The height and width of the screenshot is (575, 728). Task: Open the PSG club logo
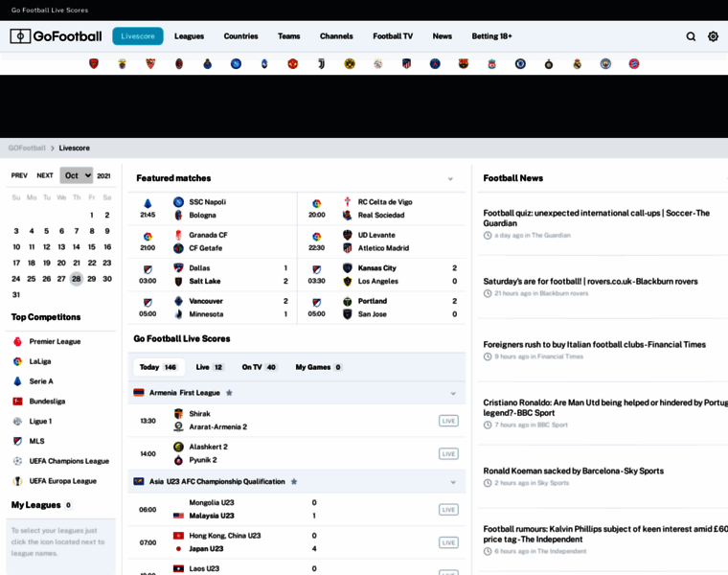coord(435,63)
